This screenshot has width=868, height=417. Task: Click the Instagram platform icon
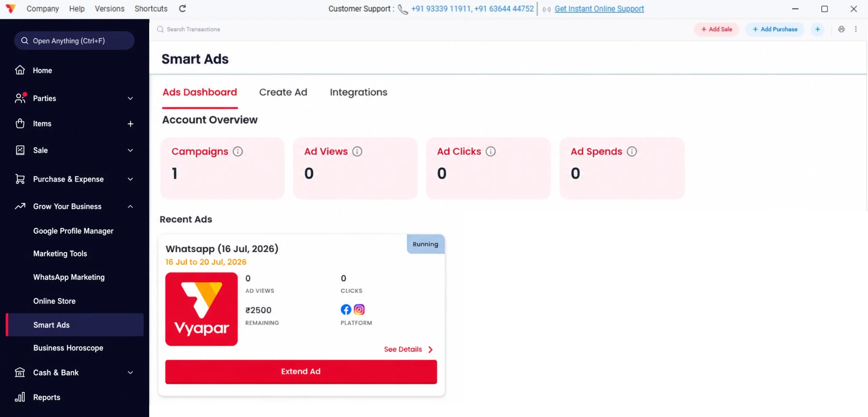tap(359, 309)
